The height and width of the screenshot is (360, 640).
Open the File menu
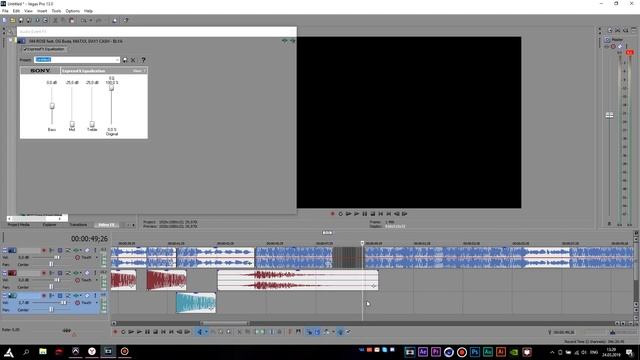tap(5, 11)
